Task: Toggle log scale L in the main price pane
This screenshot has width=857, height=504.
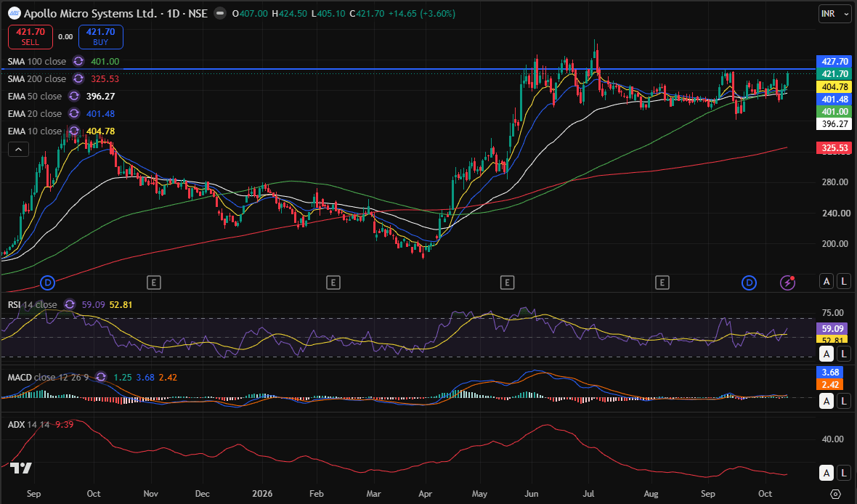Action: [x=844, y=282]
